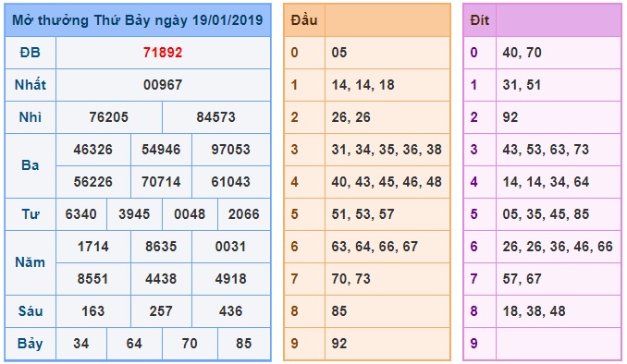Screen dimensions: 627x364
Task: Click '85' in Đầu row 8
Action: (339, 311)
